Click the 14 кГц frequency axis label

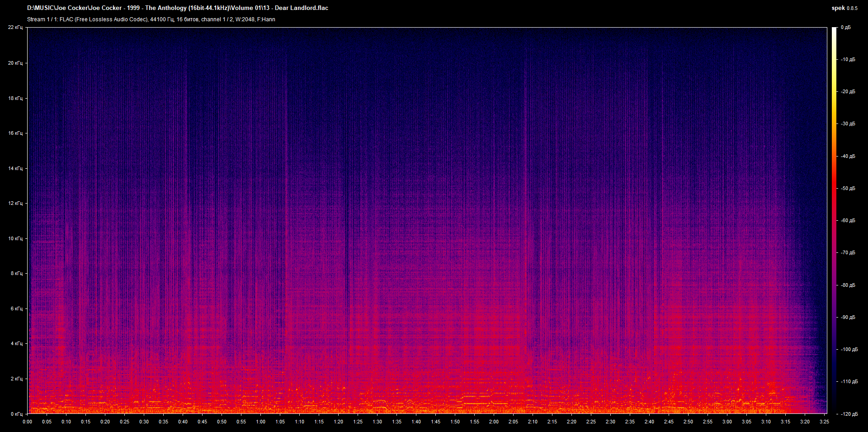tap(15, 168)
